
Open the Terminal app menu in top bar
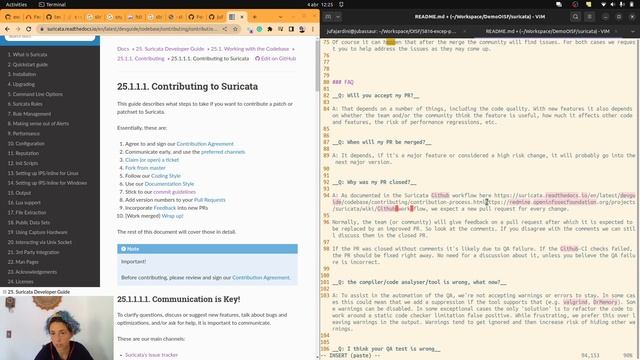(52, 4)
